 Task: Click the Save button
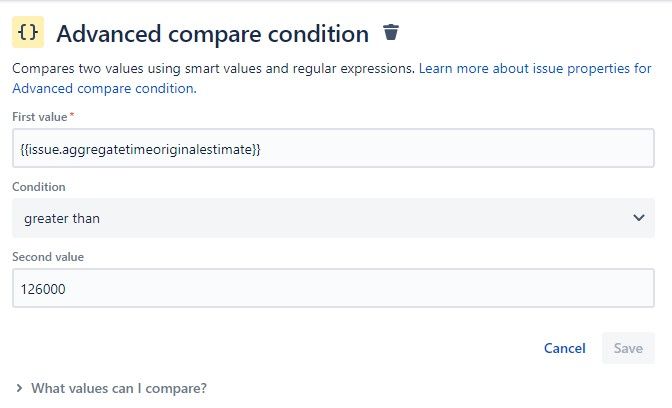click(x=628, y=348)
